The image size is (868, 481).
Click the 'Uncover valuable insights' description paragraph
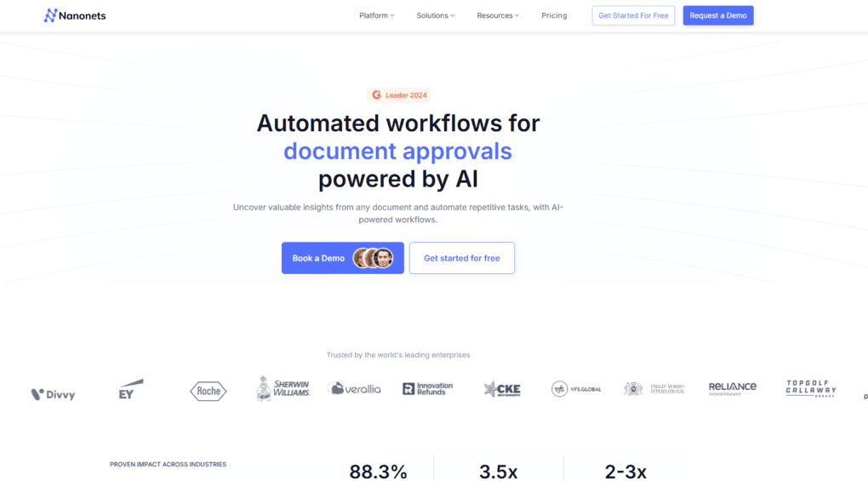click(398, 213)
